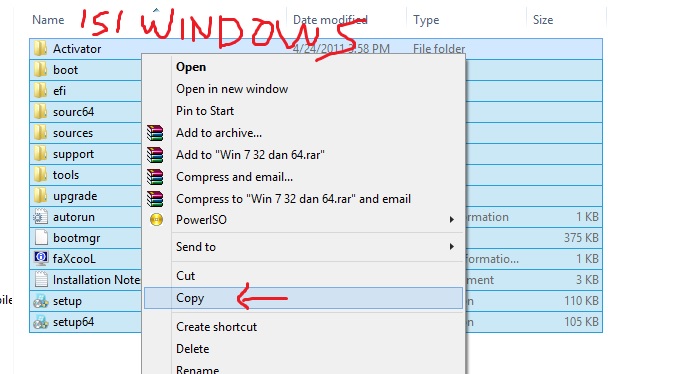The width and height of the screenshot is (674, 374).
Task: Click WinRAR icon beside Compress and email
Action: [x=155, y=177]
